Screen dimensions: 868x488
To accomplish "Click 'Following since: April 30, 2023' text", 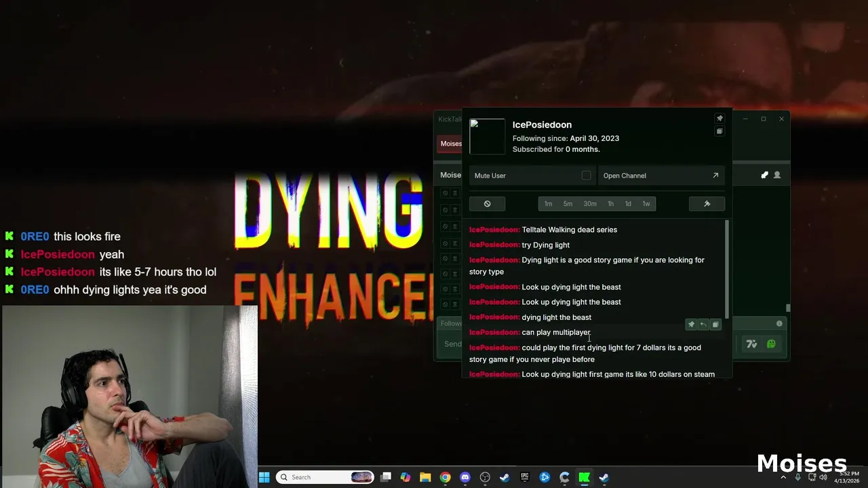I will point(566,138).
